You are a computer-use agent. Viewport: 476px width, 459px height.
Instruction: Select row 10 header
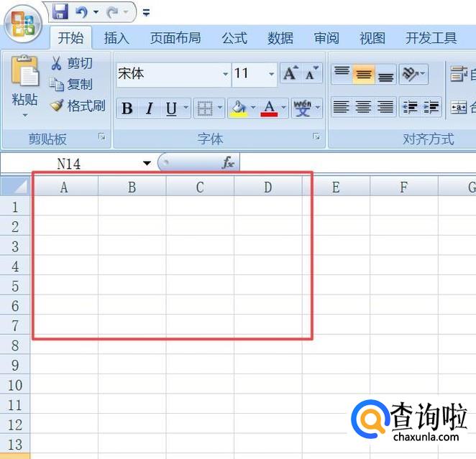pos(15,384)
